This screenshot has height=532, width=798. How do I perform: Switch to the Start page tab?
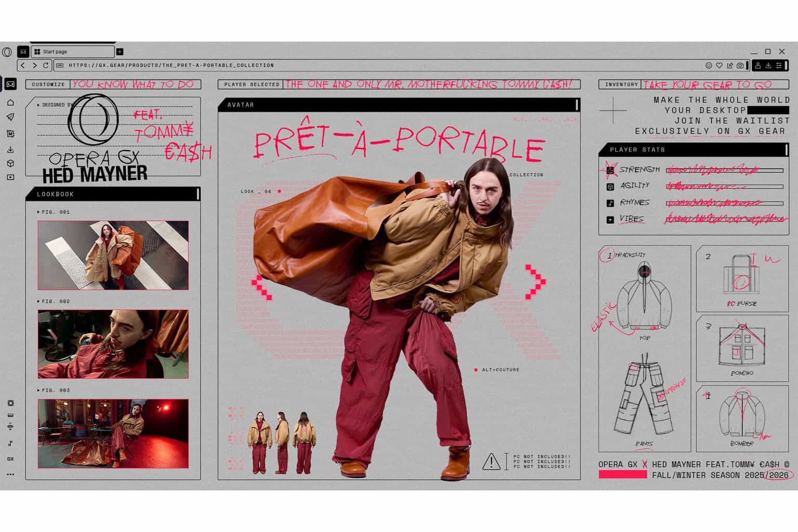point(73,52)
